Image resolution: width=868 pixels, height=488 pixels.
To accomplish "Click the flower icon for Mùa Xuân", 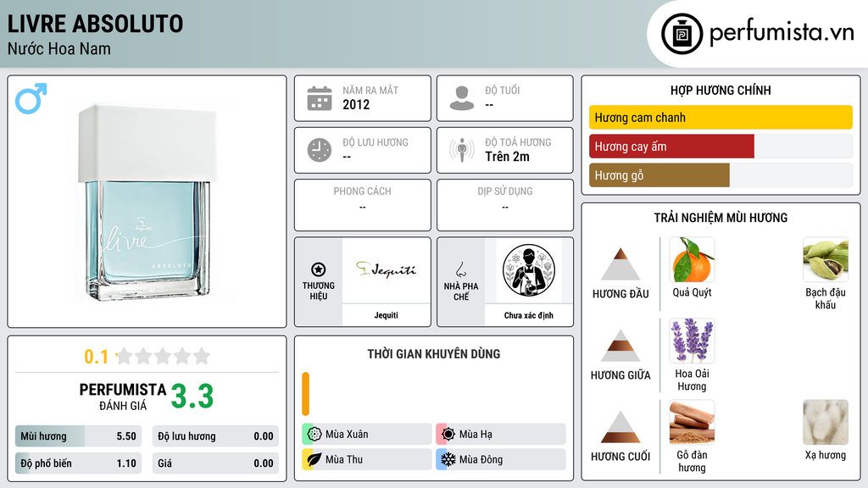I will pos(314,434).
